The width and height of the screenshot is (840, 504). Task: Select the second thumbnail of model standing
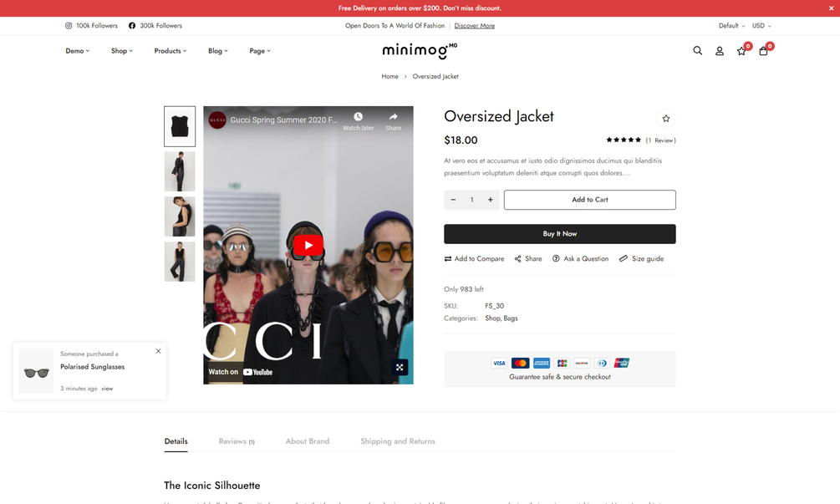click(180, 171)
